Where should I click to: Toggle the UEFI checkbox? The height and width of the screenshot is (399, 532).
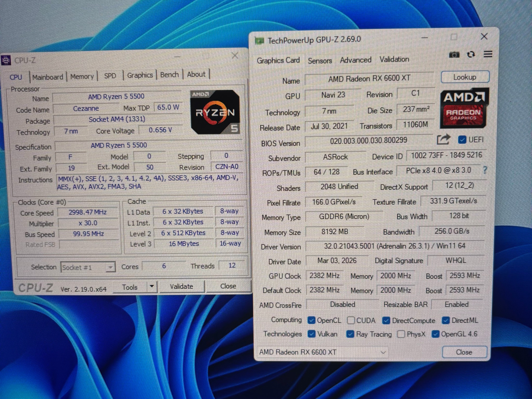(462, 140)
